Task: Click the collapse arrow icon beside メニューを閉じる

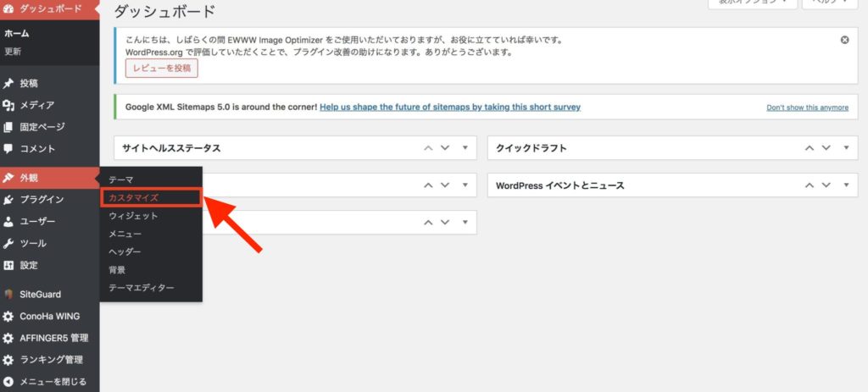Action: [8, 382]
